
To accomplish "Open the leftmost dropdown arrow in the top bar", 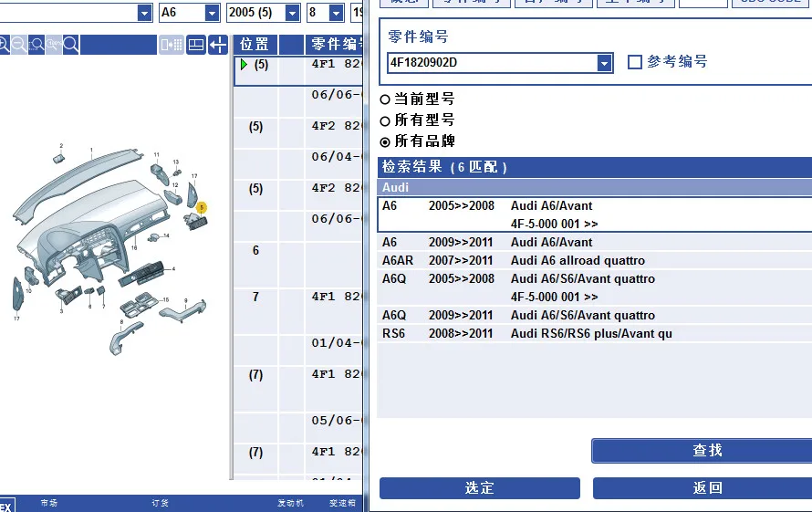I will [144, 13].
